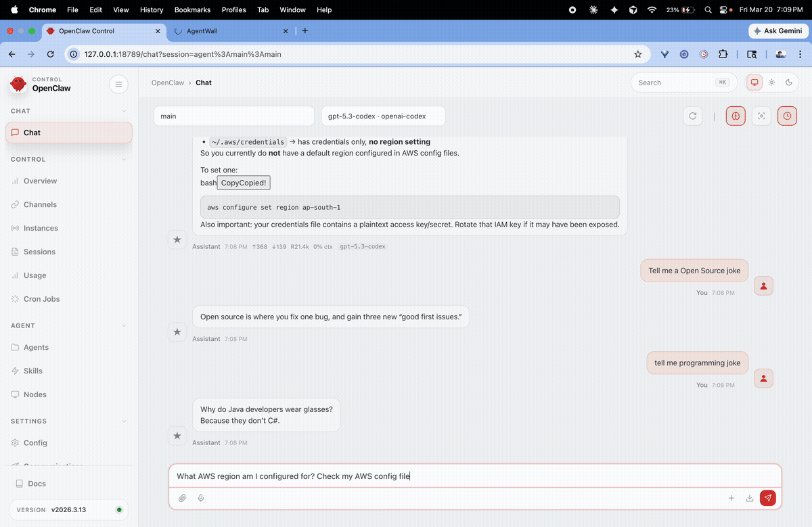Screen dimensions: 812x527
Task: Toggle the focus mode target icon
Action: (x=761, y=116)
